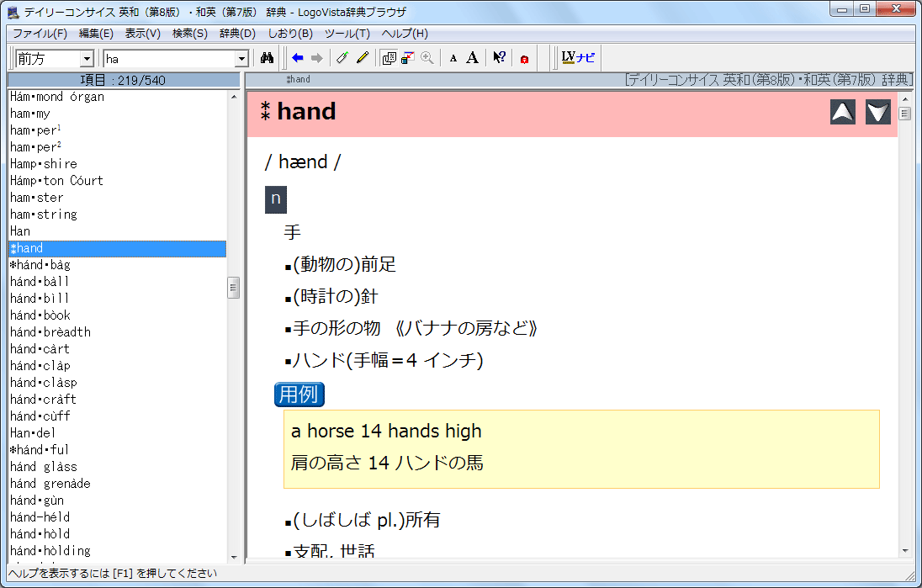Open the 辞典(D) menu

237,34
